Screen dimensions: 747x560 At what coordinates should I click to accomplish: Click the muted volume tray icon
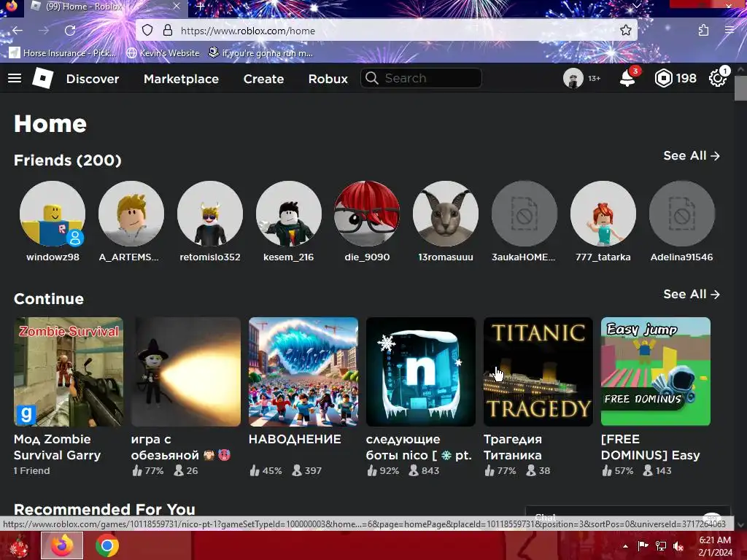click(678, 546)
